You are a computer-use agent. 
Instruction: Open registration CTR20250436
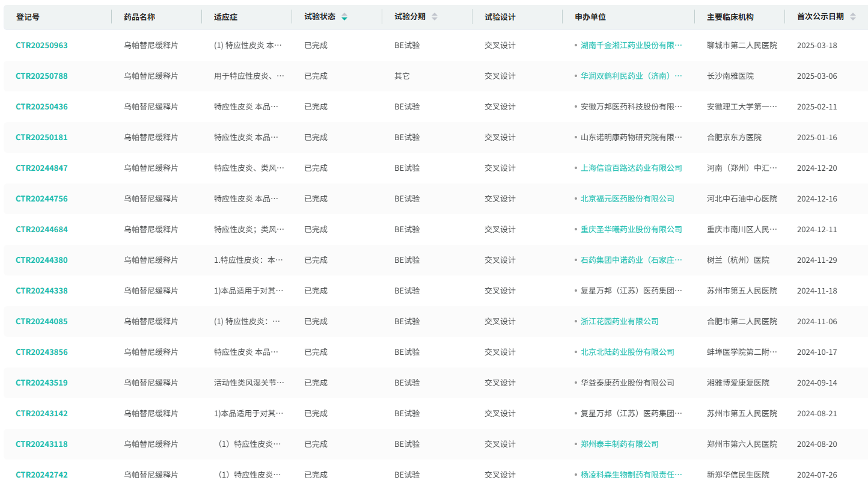click(41, 106)
